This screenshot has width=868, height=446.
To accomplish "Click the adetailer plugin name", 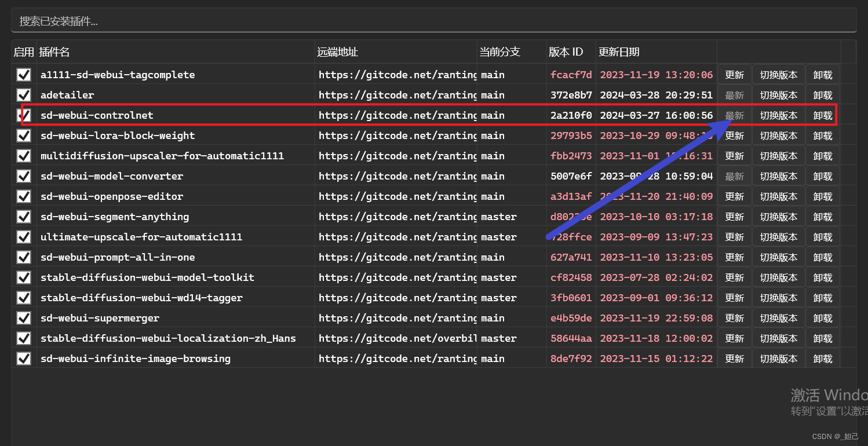I will (67, 95).
